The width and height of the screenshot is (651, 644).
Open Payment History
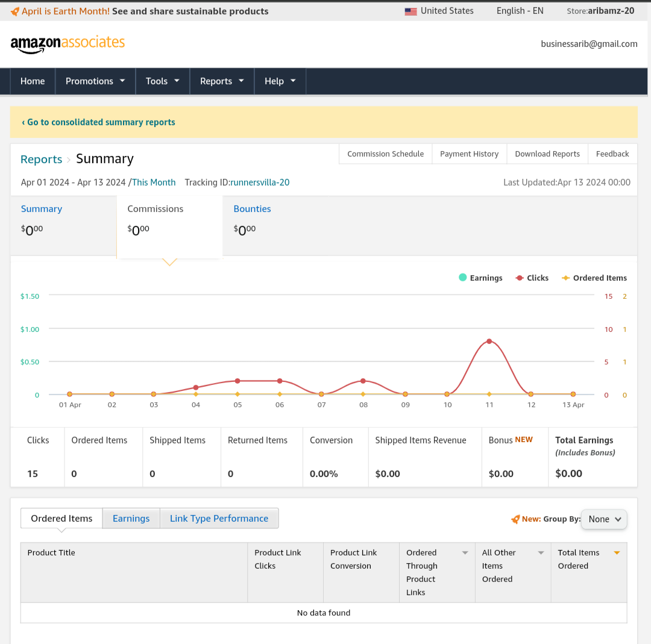click(x=469, y=154)
